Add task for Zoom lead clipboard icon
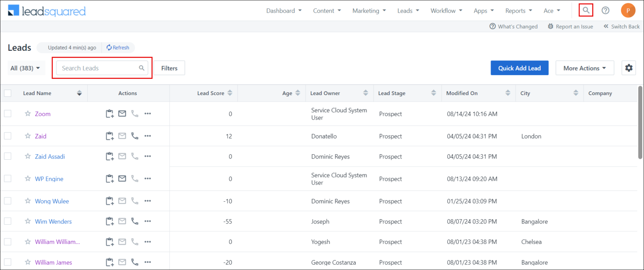644x270 pixels. [109, 114]
